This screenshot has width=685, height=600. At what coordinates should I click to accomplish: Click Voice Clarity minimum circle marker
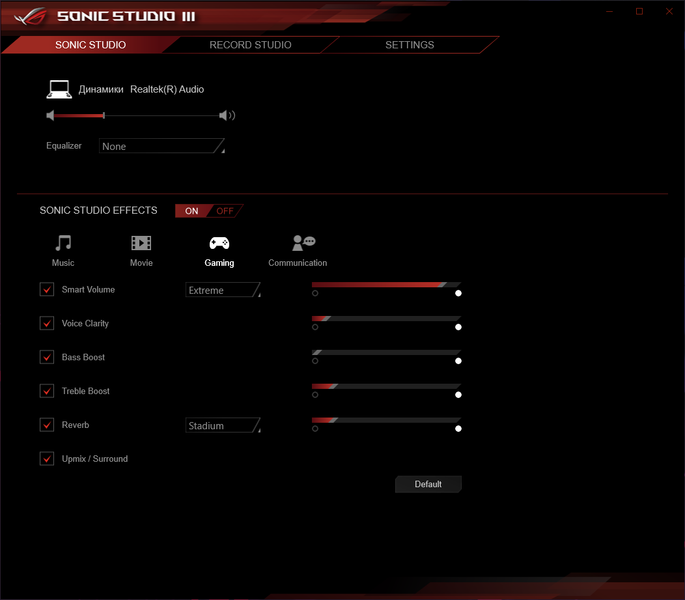315,327
